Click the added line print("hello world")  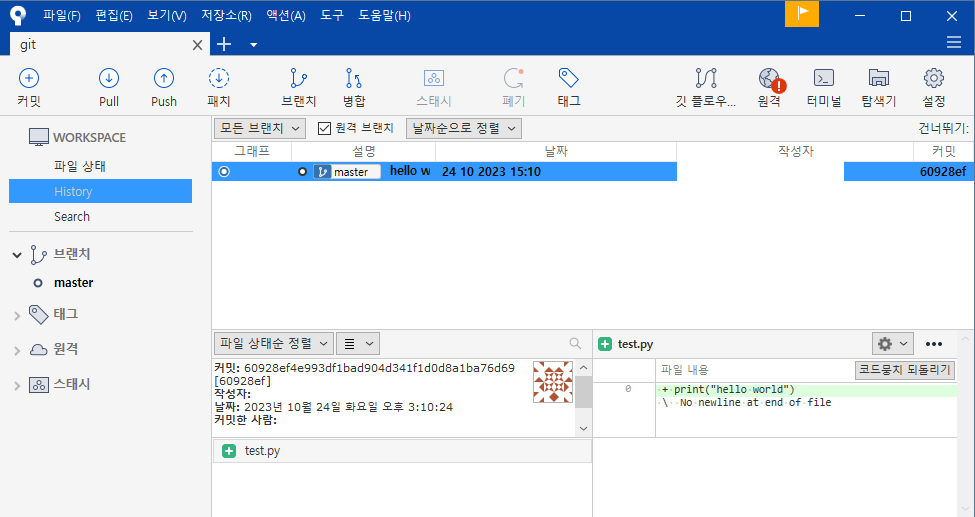[806, 390]
